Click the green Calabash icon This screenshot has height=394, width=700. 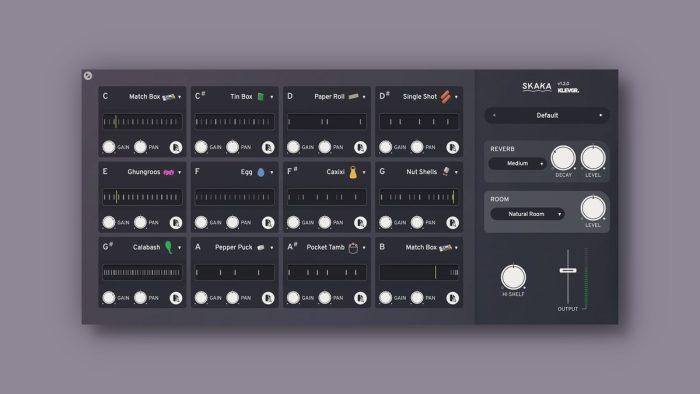click(169, 247)
